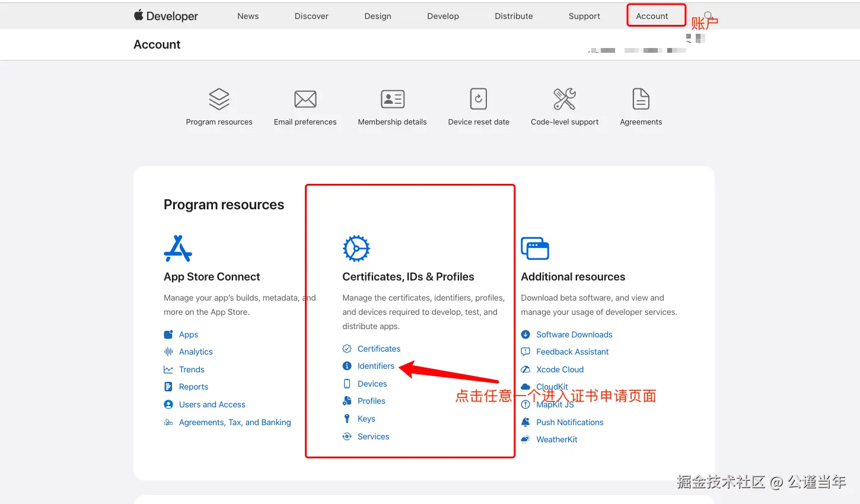860x504 pixels.
Task: Go to the Account nav item
Action: point(652,16)
